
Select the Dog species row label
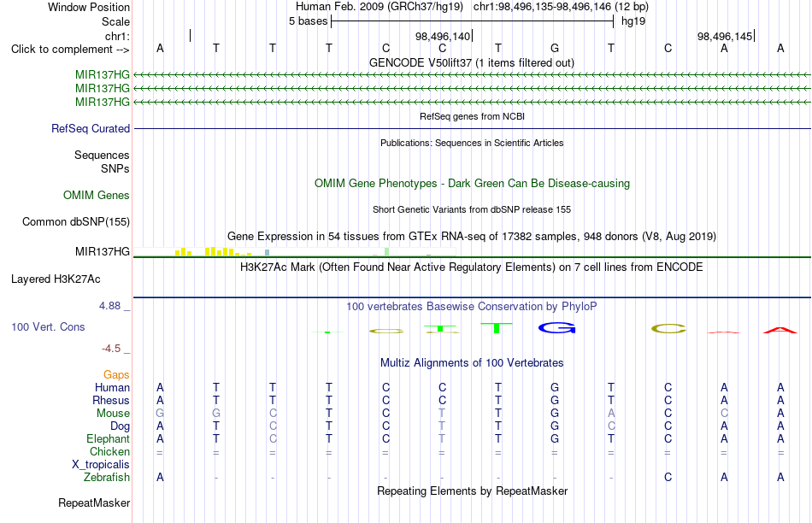(121, 426)
